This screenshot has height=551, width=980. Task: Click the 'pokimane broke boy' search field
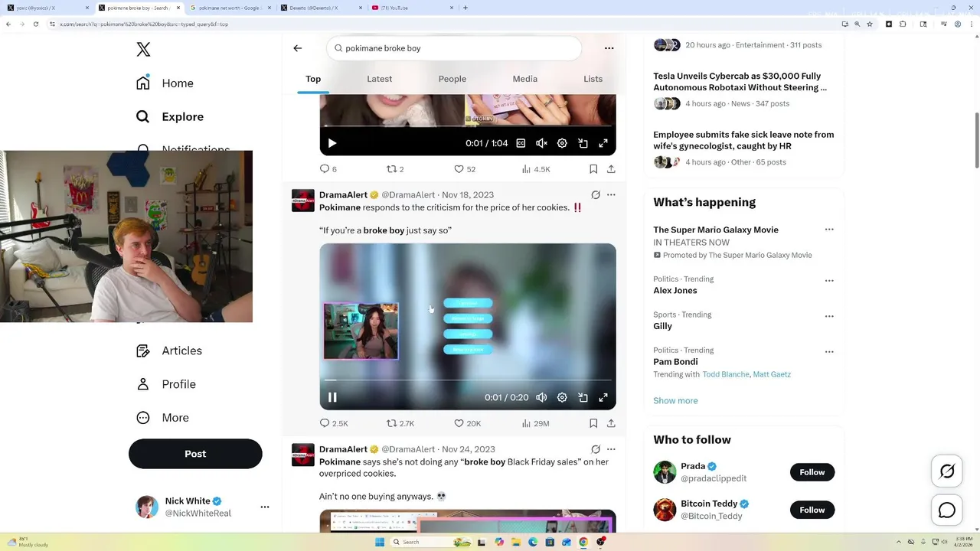(454, 48)
